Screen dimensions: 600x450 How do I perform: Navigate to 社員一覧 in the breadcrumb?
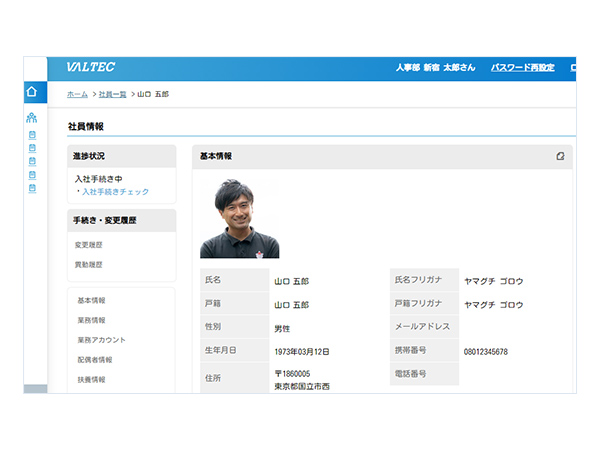(112, 94)
